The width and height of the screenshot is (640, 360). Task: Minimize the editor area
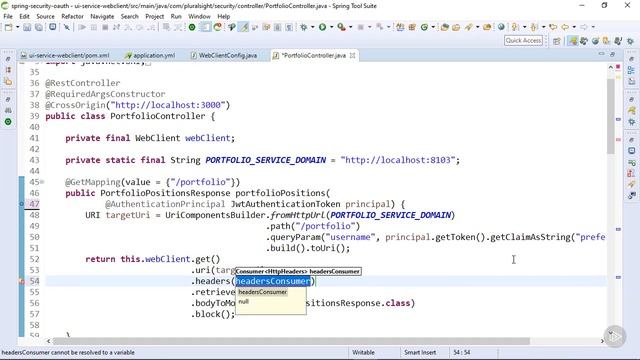[x=601, y=54]
